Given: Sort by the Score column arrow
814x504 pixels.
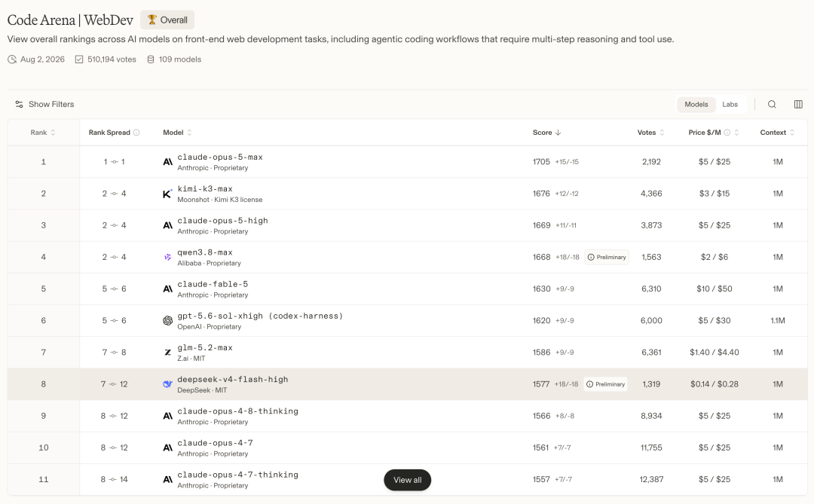Looking at the screenshot, I should coord(558,133).
